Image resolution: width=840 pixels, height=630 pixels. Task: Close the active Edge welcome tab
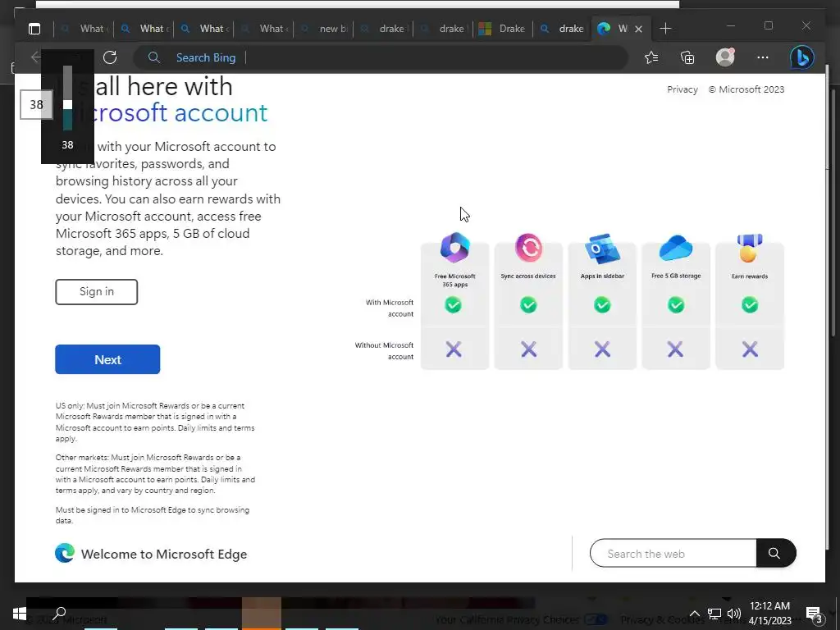[638, 29]
